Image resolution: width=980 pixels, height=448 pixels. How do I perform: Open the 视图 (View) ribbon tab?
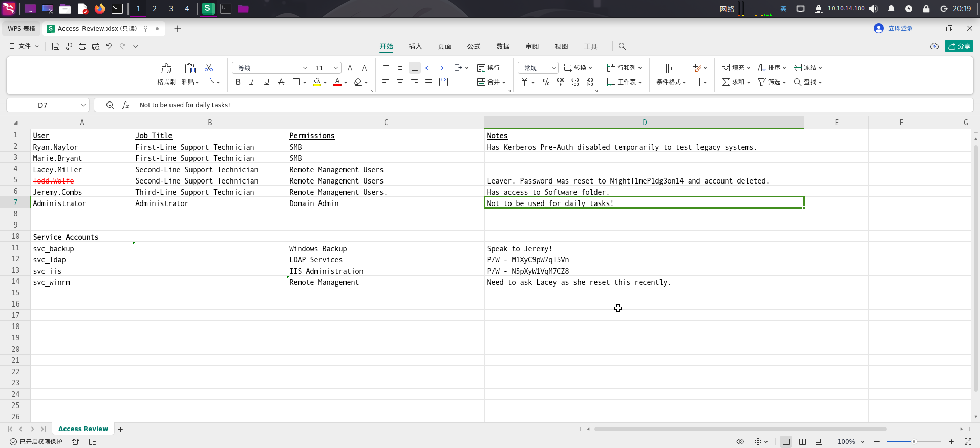coord(561,46)
